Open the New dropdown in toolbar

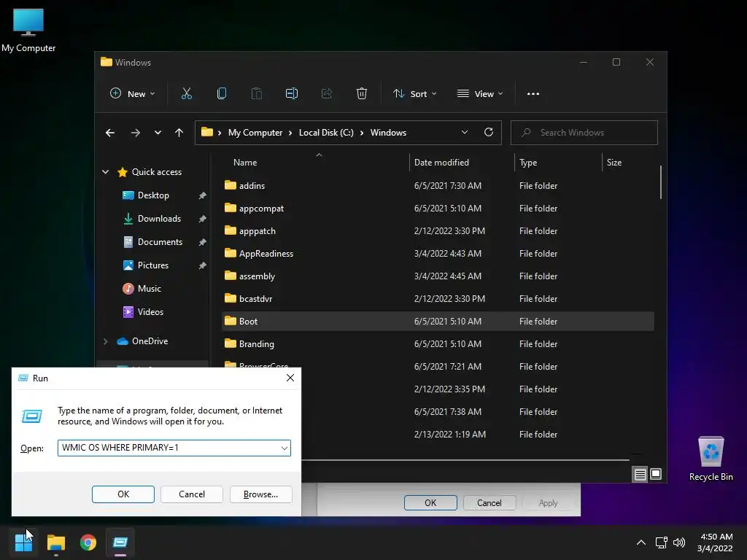(x=132, y=94)
